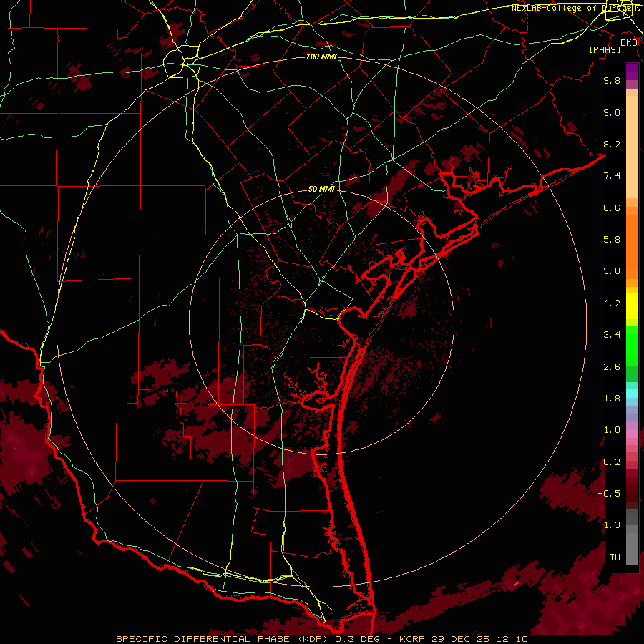Click the 8.2 value on the color scale
The image size is (644, 644).
[612, 144]
